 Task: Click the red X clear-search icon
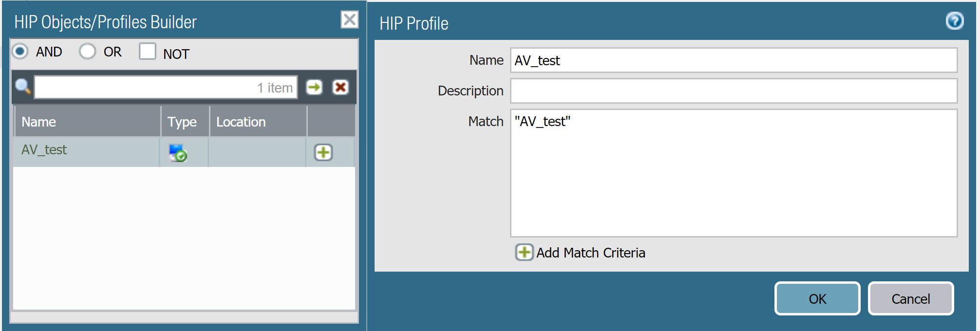[x=340, y=88]
